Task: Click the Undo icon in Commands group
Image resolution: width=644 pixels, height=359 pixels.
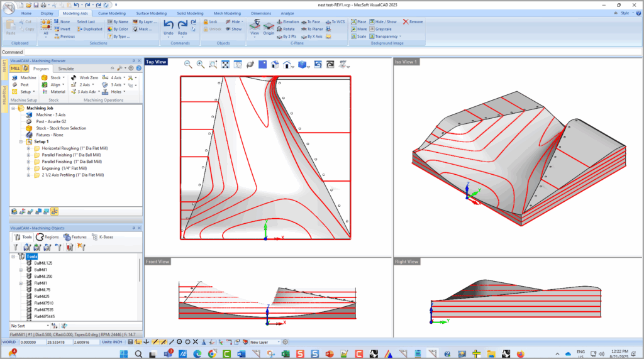Action: (x=168, y=25)
